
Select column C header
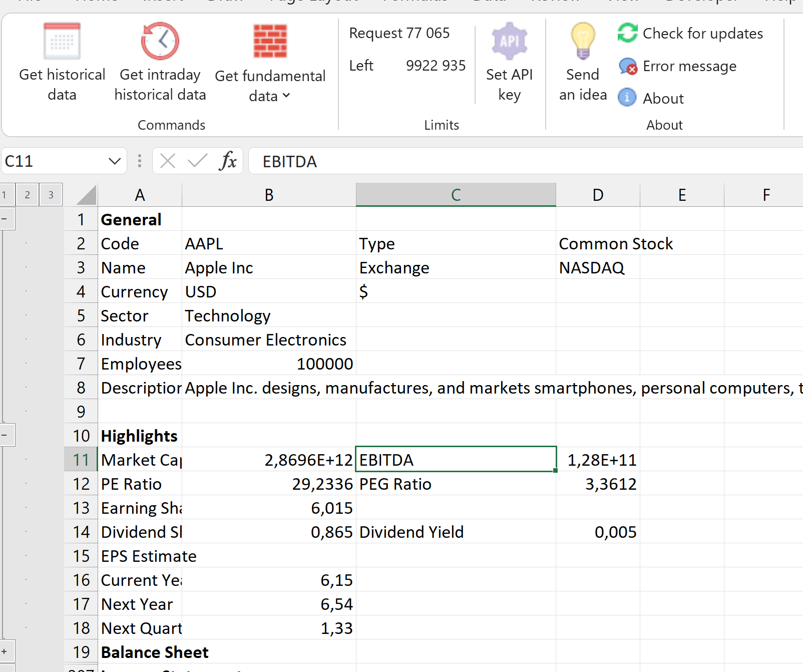point(456,195)
